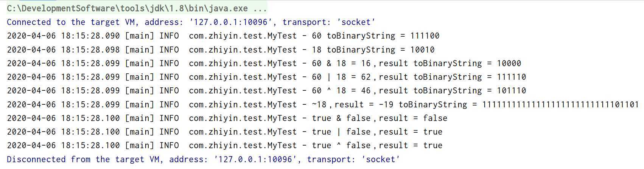The height and width of the screenshot is (169, 644).
Task: Click the "18 toBinaryString = 10010" log line
Action: coord(221,50)
